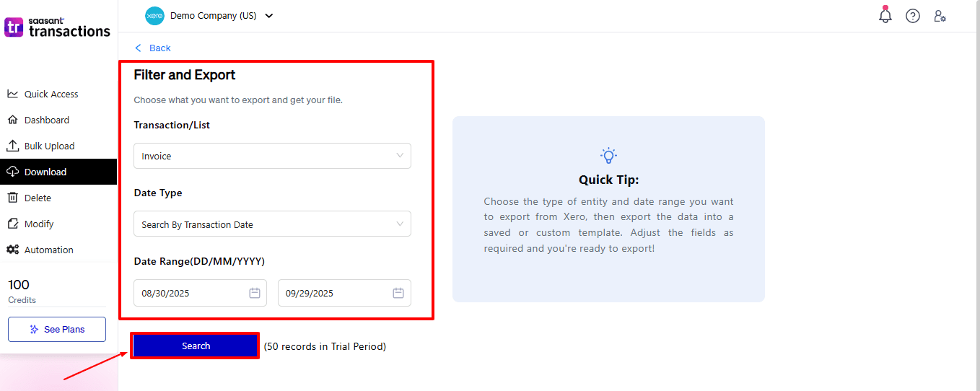Click the notifications bell icon
The width and height of the screenshot is (980, 391).
click(885, 15)
